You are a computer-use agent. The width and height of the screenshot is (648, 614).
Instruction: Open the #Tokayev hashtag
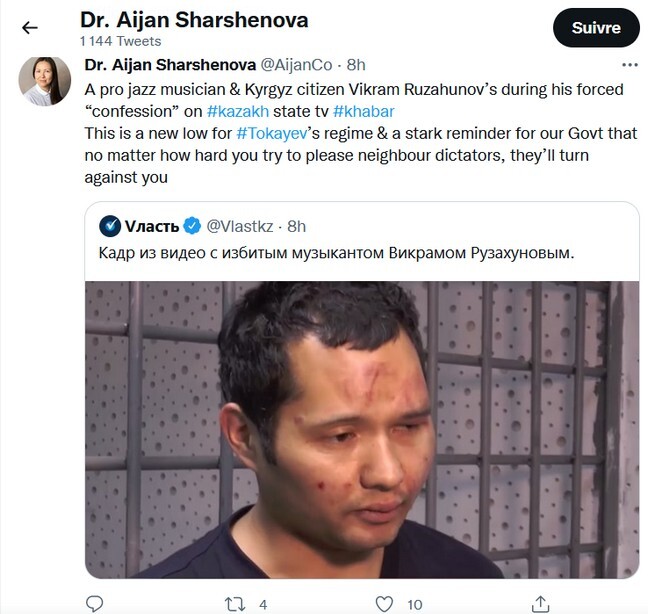click(x=272, y=133)
